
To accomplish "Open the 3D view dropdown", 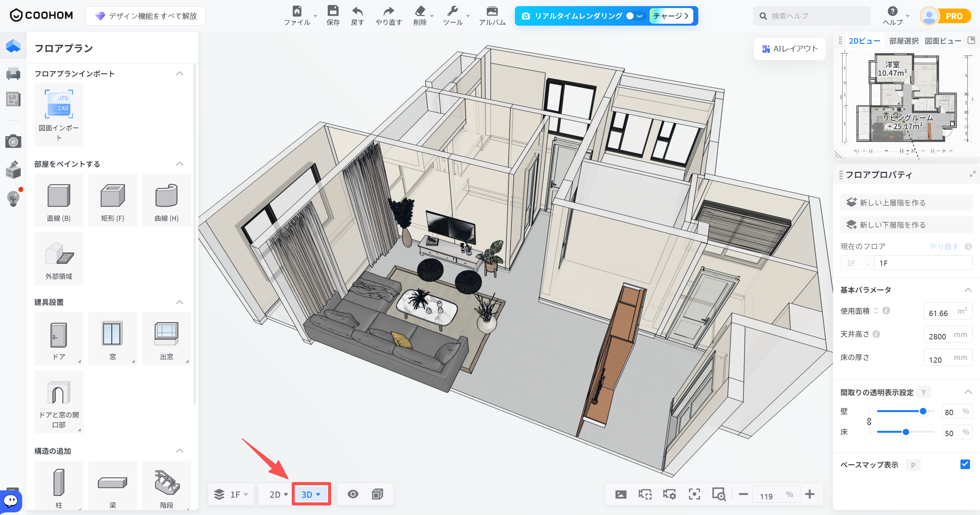I will tap(311, 494).
